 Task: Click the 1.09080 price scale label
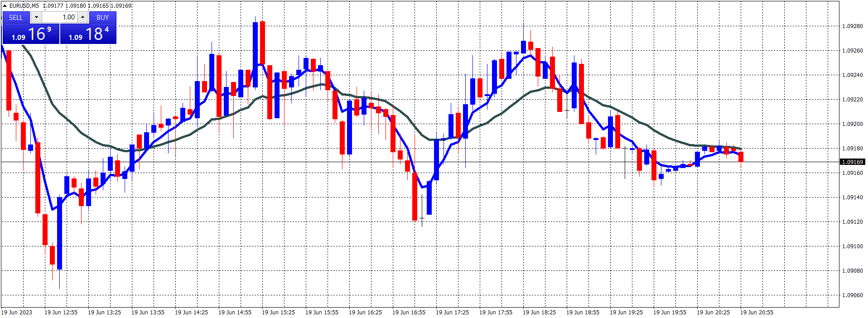pyautogui.click(x=852, y=271)
